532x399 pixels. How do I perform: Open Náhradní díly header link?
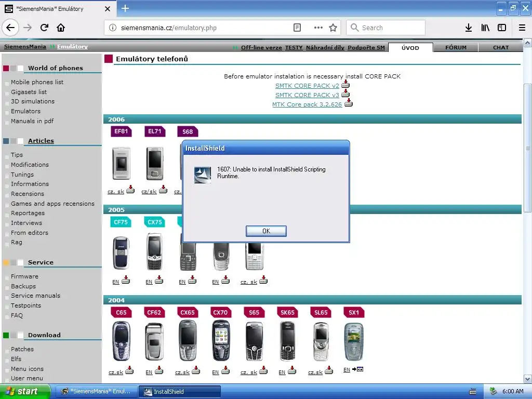pyautogui.click(x=325, y=47)
